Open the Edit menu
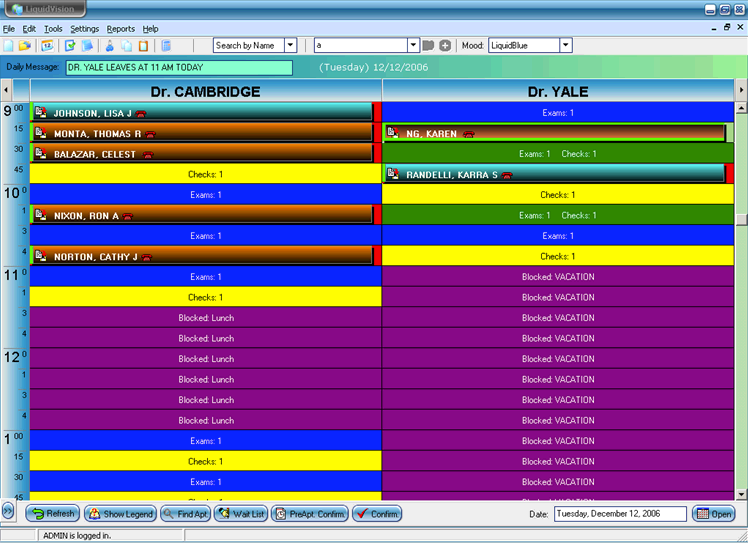 click(x=29, y=29)
